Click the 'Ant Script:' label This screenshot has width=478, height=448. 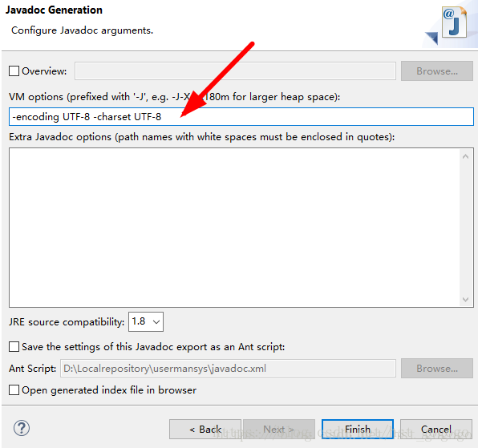tap(33, 369)
